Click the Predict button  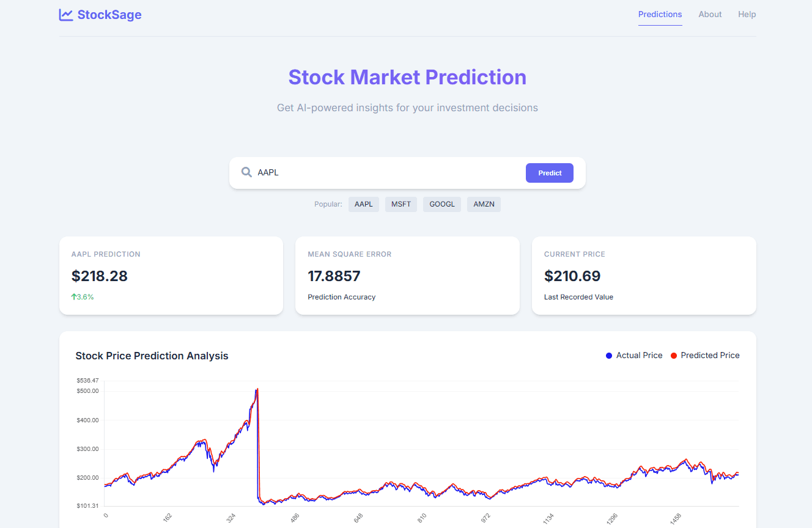pyautogui.click(x=550, y=173)
